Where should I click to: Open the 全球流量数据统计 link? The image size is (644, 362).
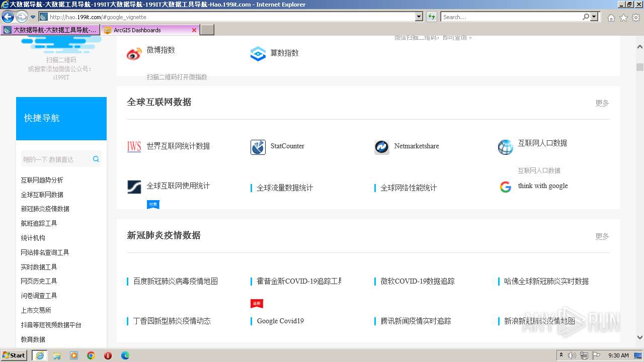(285, 188)
